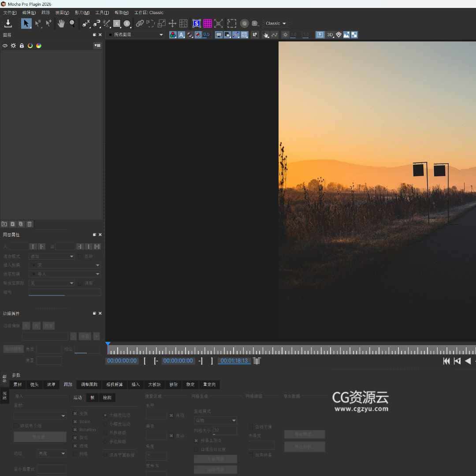The width and height of the screenshot is (476, 476).
Task: Click the blue playhead marker on timeline
Action: coord(108,344)
